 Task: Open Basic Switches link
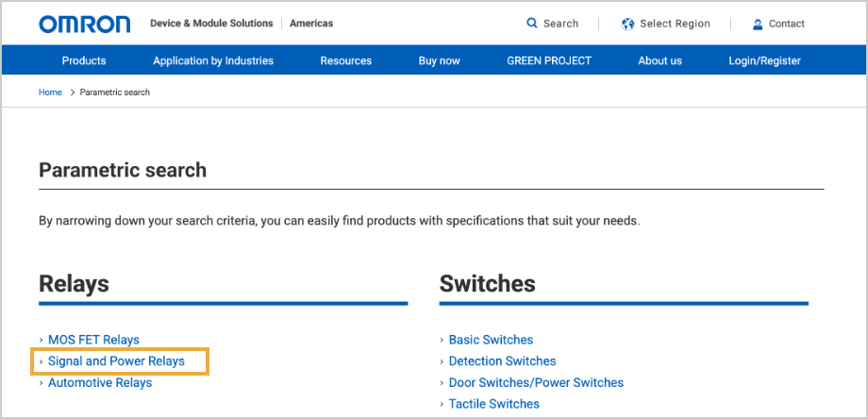491,340
